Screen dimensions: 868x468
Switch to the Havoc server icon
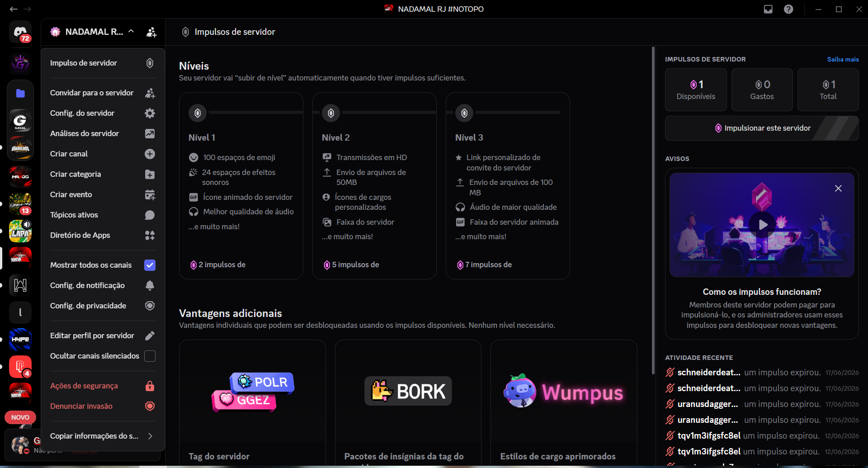click(20, 176)
